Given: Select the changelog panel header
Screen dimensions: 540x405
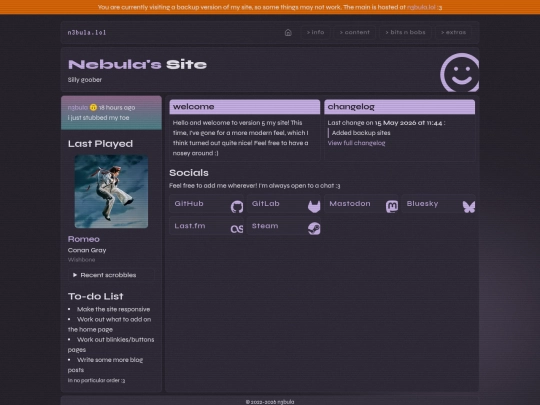Looking at the screenshot, I should pos(399,107).
